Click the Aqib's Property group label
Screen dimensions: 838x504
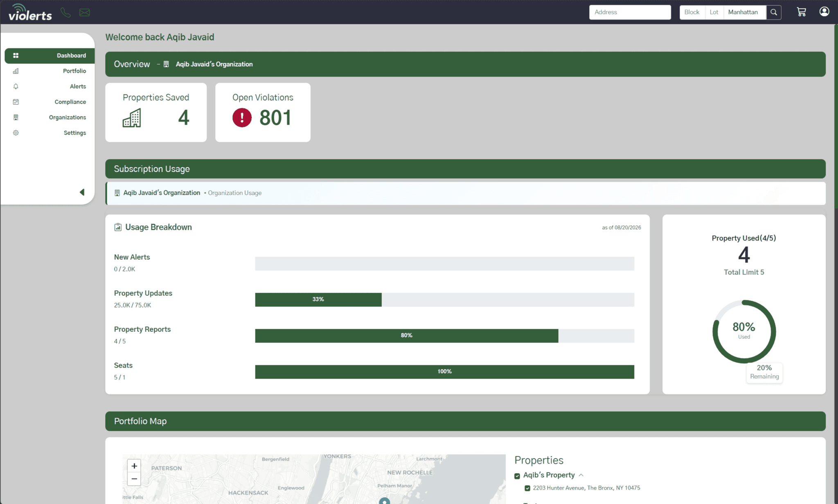(x=549, y=475)
